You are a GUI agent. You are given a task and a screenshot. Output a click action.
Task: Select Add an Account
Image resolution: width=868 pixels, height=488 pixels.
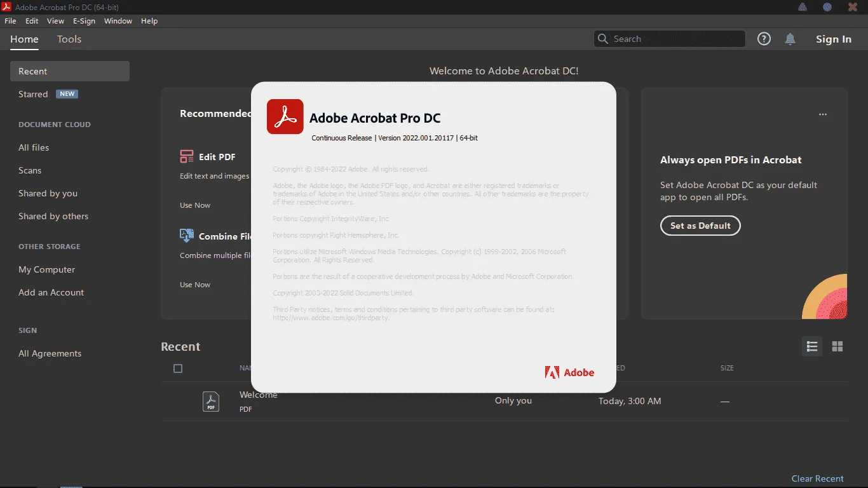(51, 292)
